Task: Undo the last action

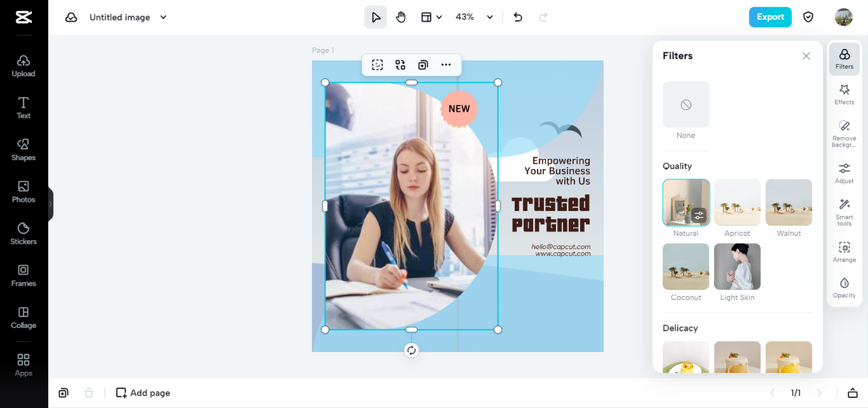Action: click(x=518, y=17)
